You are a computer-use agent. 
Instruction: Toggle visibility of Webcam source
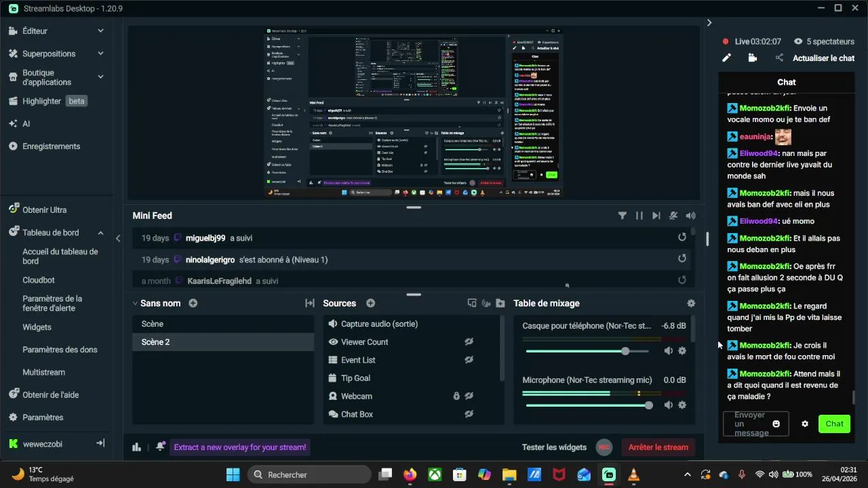point(469,396)
